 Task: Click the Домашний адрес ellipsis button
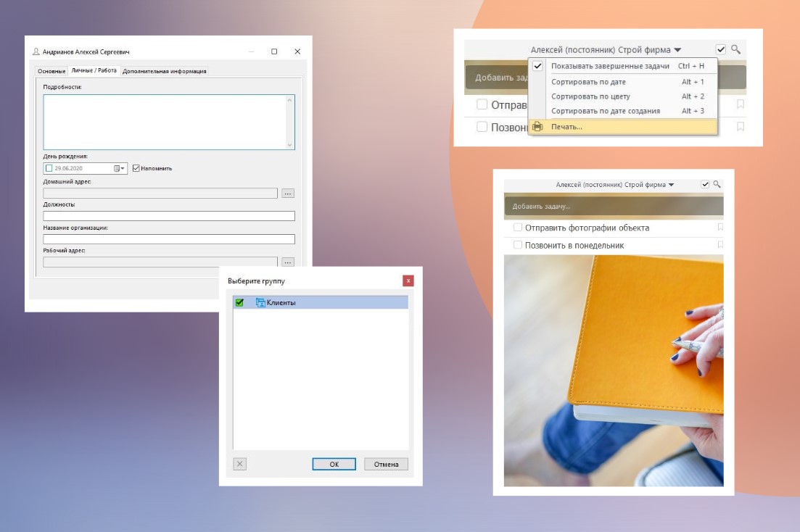coord(288,194)
